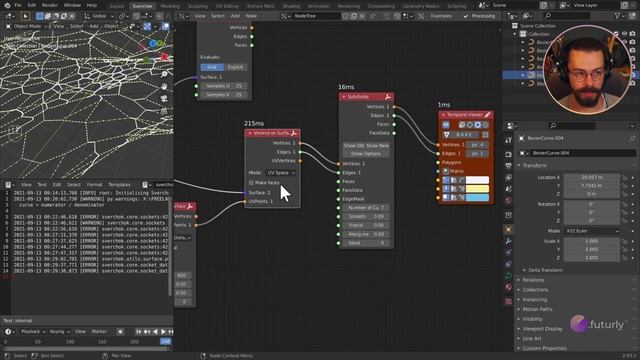
Task: Click the zoom magnifier icon in the 3D viewport
Action: [164, 74]
